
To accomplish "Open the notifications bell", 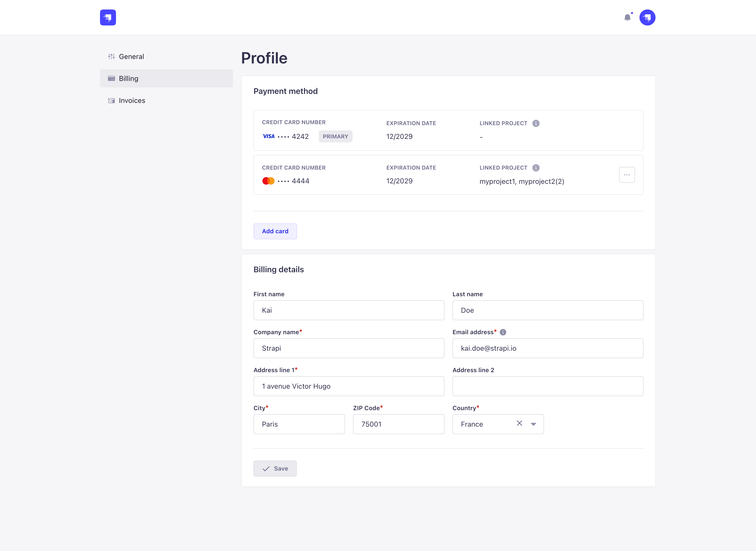I will (628, 17).
